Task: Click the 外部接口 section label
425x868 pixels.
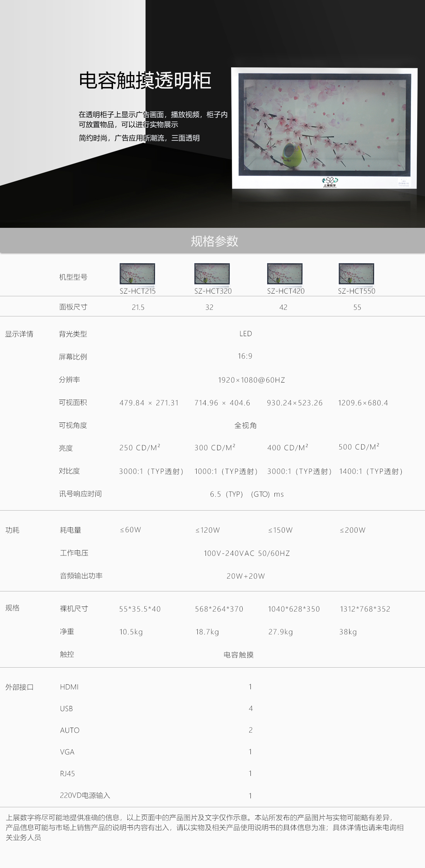Action: 19,687
